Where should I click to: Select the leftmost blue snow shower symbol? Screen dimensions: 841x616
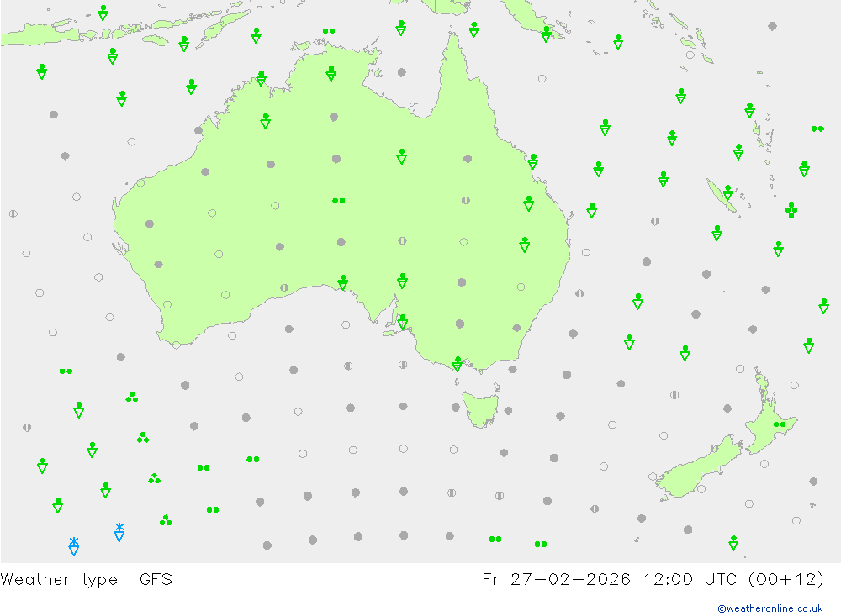tap(74, 545)
